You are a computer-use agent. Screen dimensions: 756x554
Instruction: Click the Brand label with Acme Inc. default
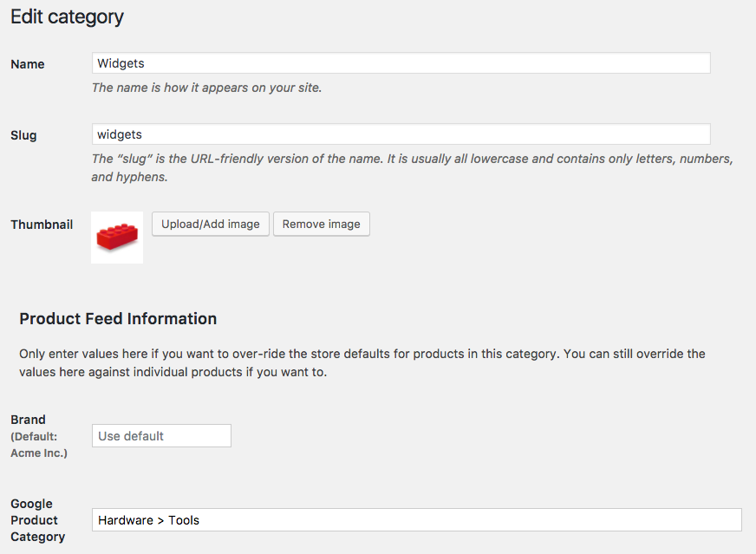38,435
